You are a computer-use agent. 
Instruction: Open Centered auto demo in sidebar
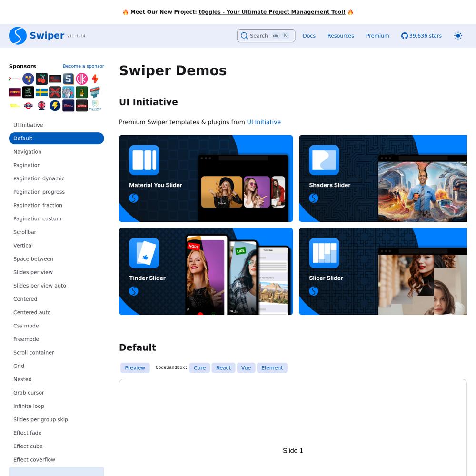pyautogui.click(x=57, y=312)
